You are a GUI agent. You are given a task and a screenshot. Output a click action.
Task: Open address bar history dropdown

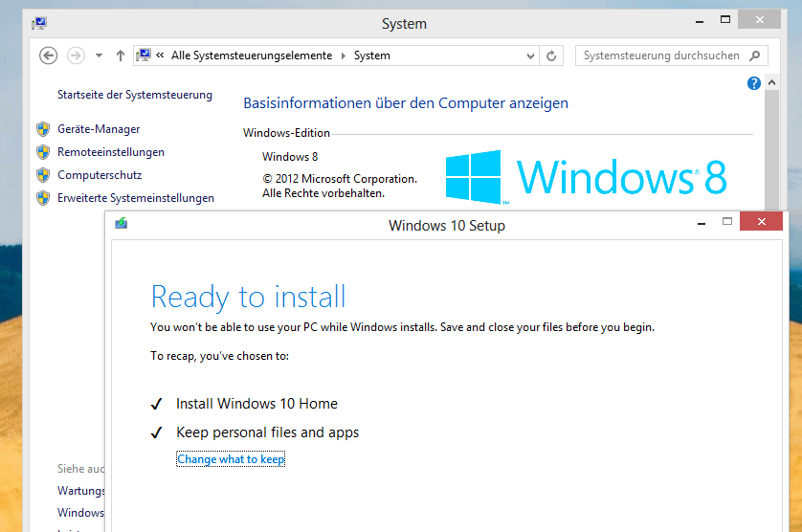point(530,55)
